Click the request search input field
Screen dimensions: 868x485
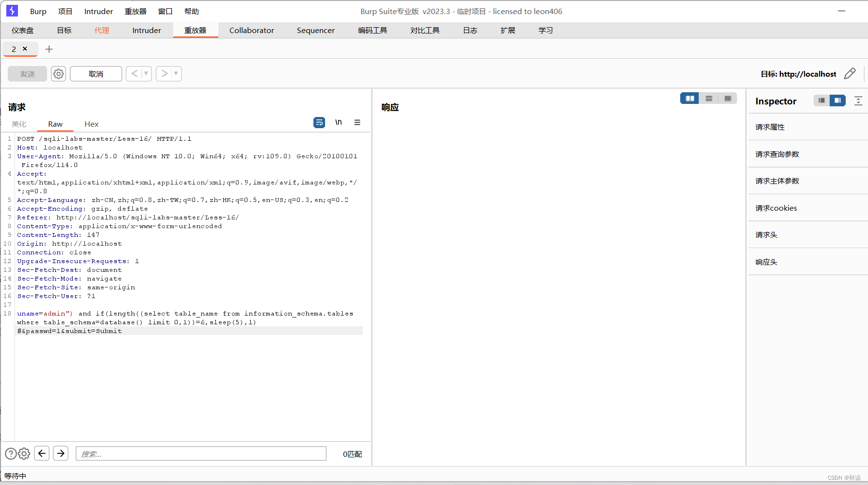201,453
